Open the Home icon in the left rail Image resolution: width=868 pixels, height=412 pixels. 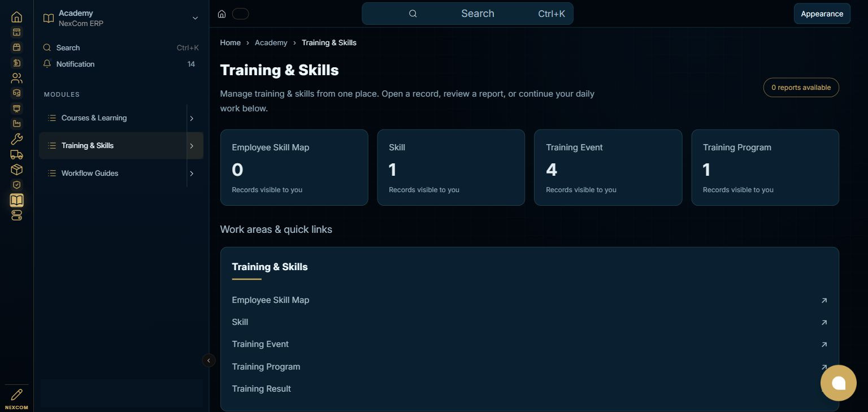click(x=17, y=17)
